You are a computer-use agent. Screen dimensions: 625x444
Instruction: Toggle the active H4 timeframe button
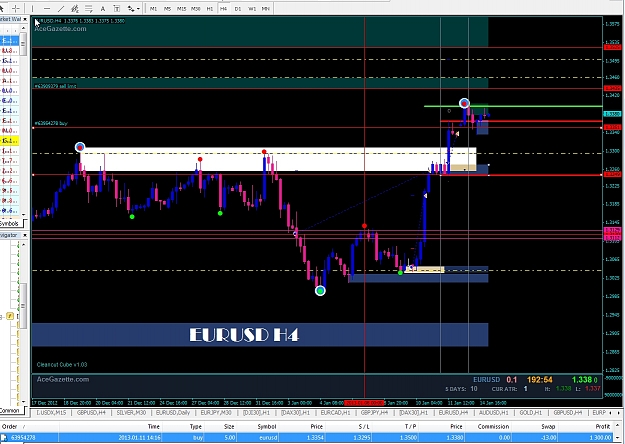pos(224,8)
